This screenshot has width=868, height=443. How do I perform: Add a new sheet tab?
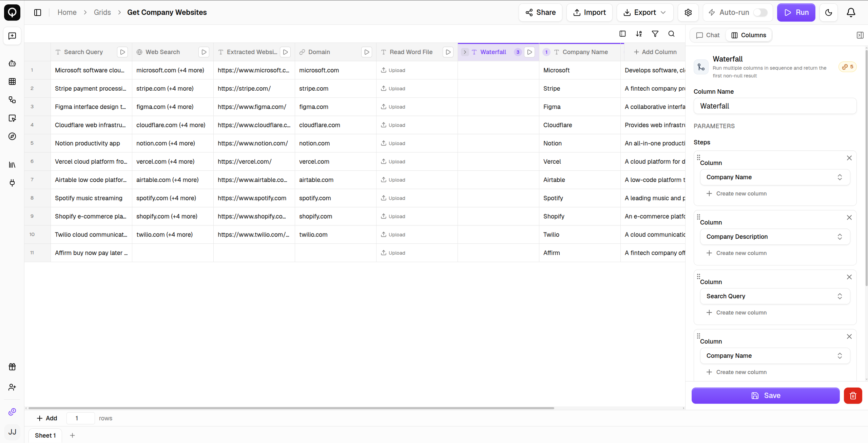72,436
